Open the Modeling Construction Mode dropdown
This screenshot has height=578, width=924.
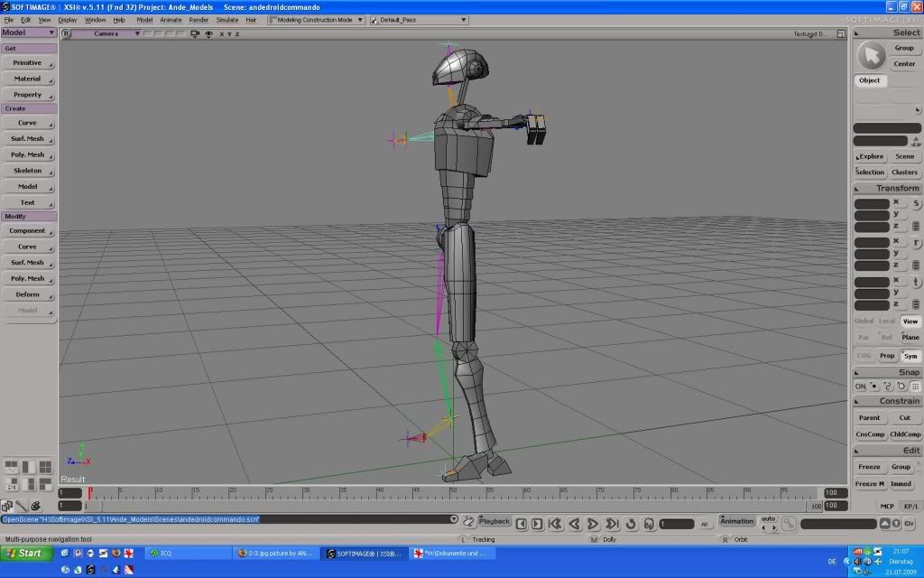pyautogui.click(x=316, y=20)
